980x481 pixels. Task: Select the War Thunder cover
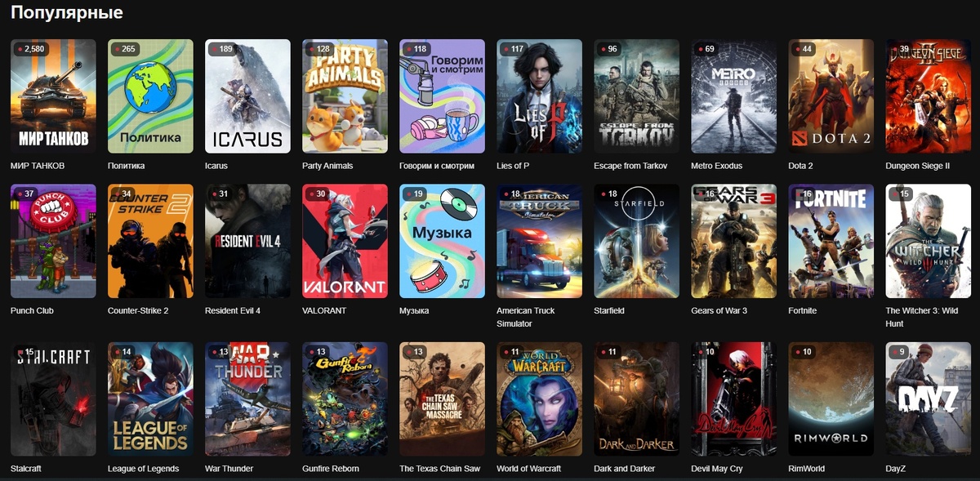pyautogui.click(x=247, y=399)
